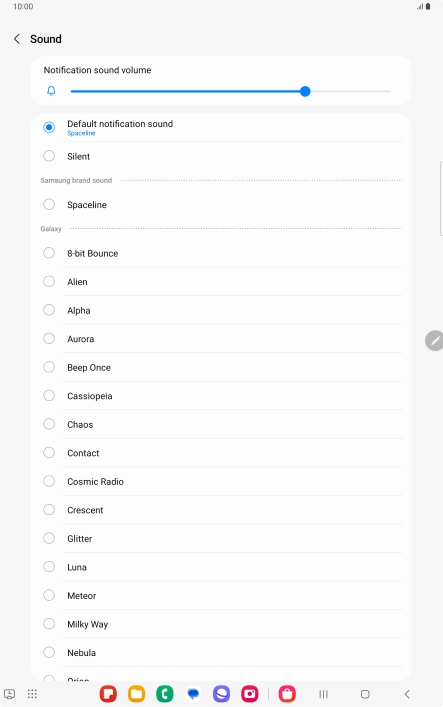Select the Silent radio option
The width and height of the screenshot is (443, 707).
point(222,156)
